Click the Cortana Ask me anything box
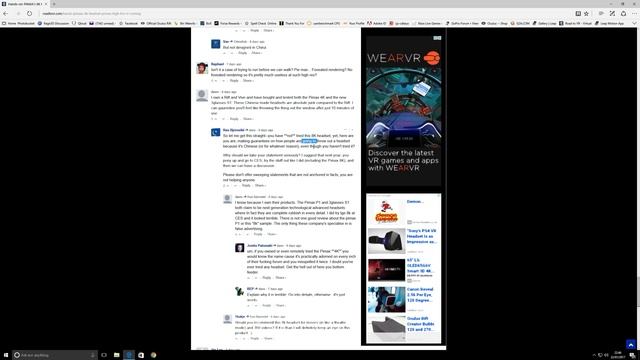640x360 pixels. [x=55, y=355]
